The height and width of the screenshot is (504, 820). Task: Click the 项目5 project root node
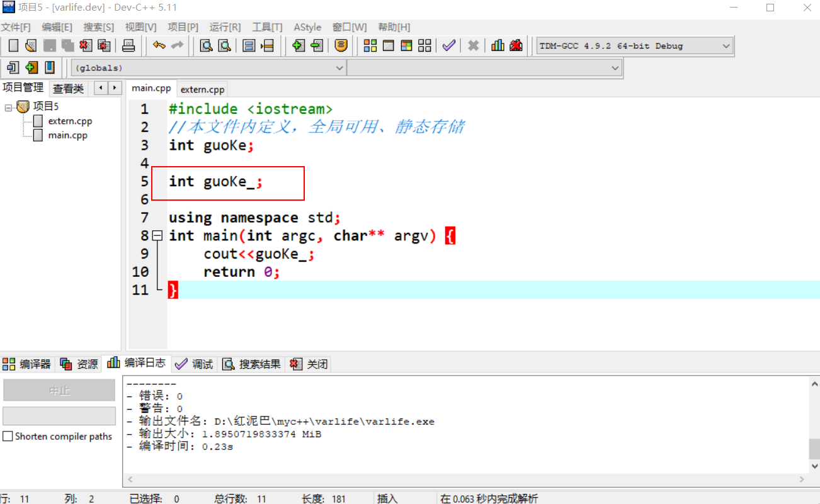tap(45, 106)
